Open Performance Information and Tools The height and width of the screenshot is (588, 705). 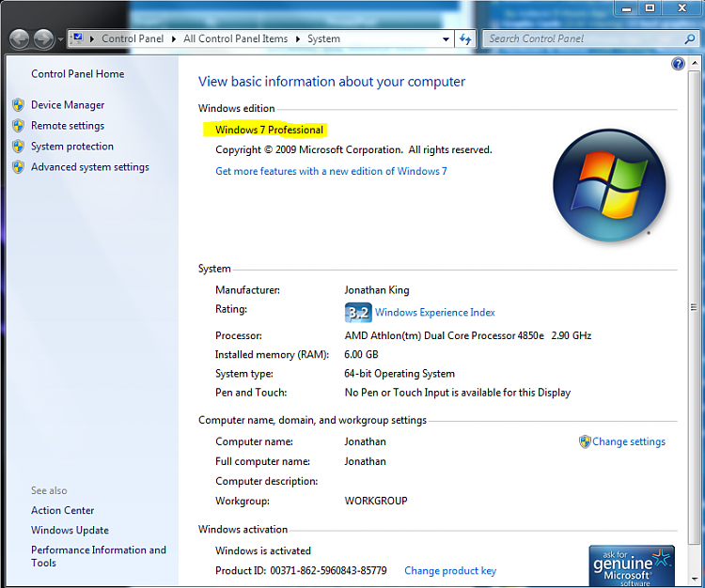tap(99, 557)
